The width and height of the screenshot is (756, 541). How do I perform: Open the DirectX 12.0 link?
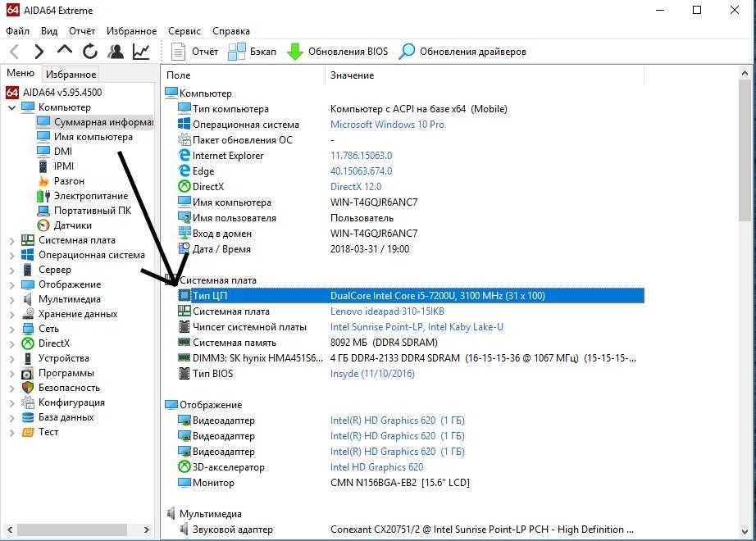(356, 187)
